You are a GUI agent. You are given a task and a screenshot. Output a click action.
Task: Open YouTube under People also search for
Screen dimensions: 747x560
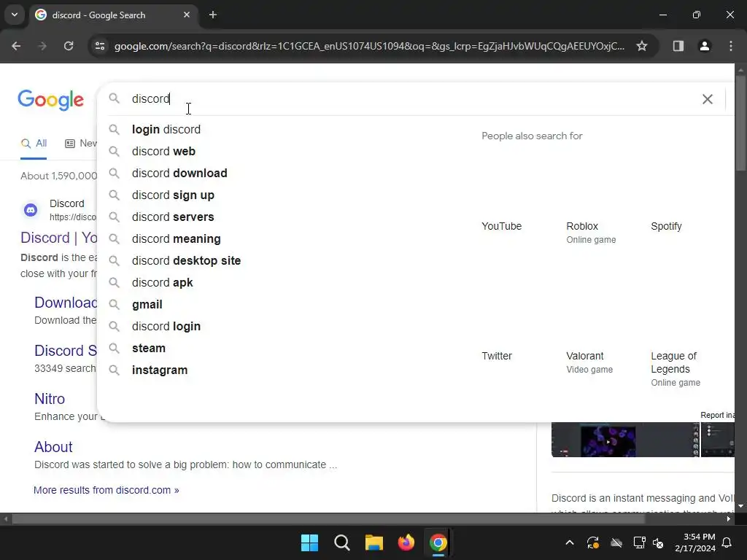coord(502,226)
